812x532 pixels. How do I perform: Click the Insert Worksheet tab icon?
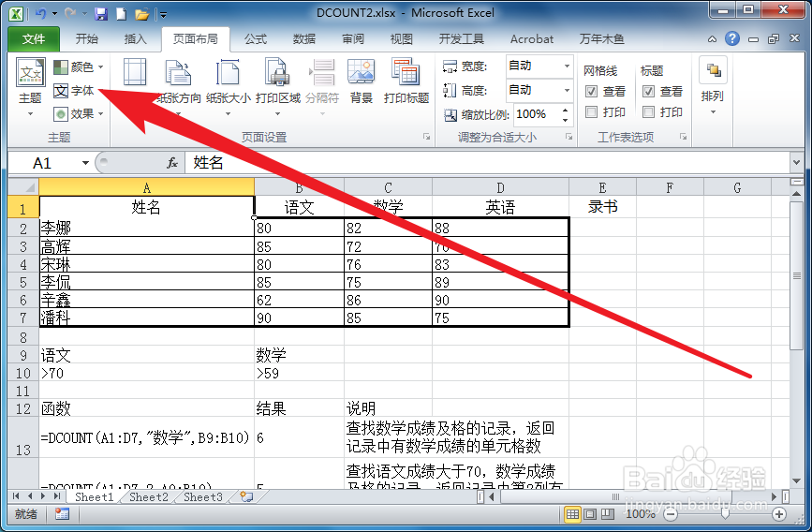click(247, 496)
